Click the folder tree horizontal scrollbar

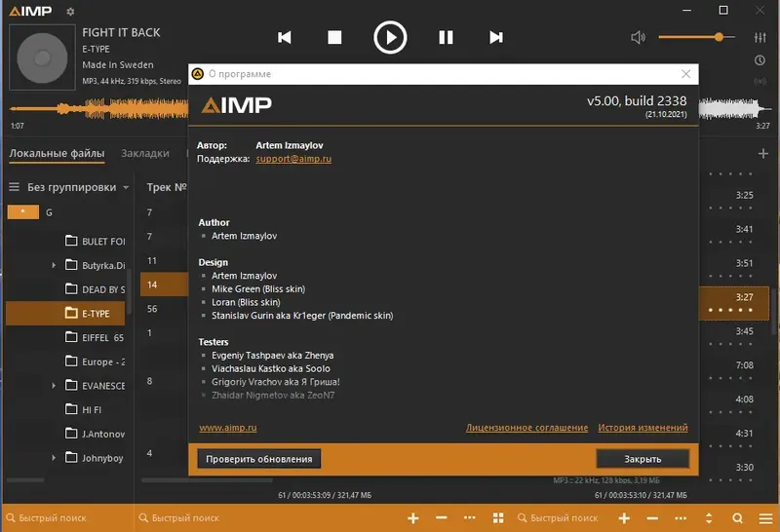(25, 480)
